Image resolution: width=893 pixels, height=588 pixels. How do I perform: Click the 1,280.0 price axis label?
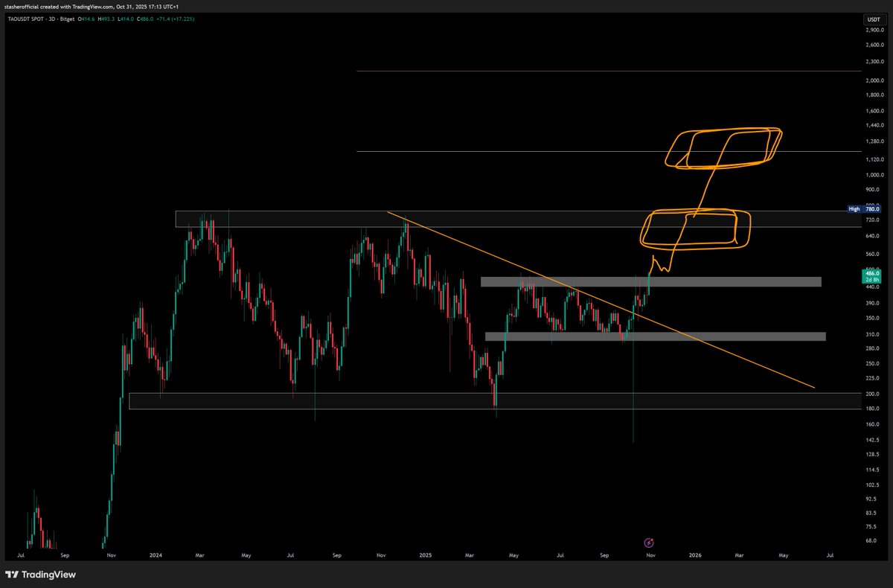point(874,141)
